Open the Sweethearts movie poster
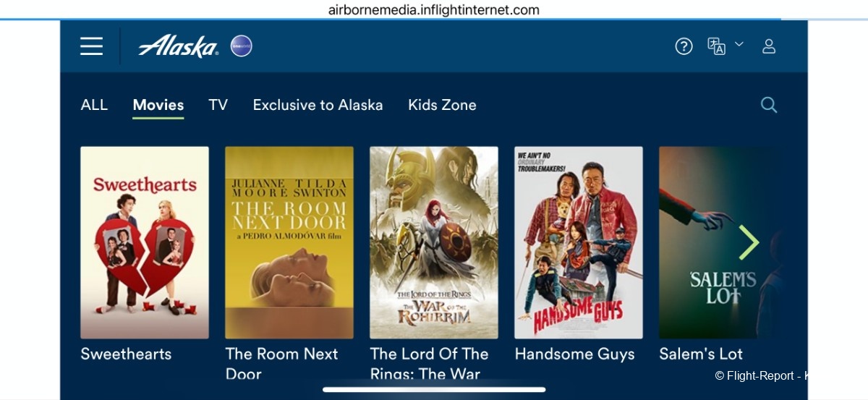Viewport: 868px width, 400px height. [x=145, y=242]
